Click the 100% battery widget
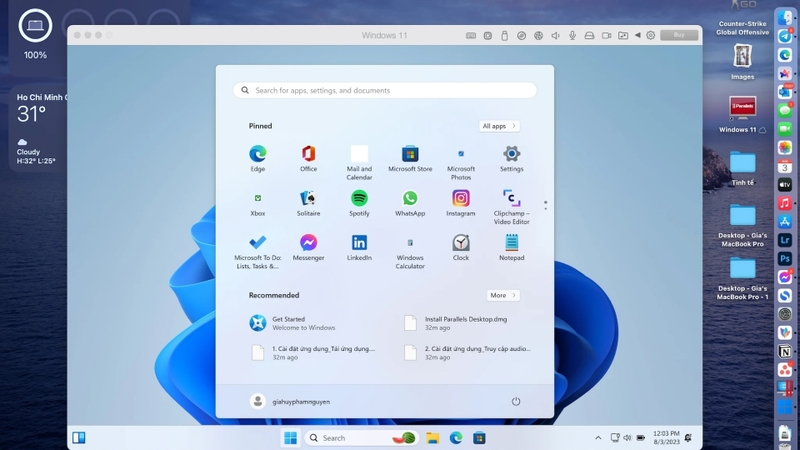The width and height of the screenshot is (800, 450). tap(35, 33)
